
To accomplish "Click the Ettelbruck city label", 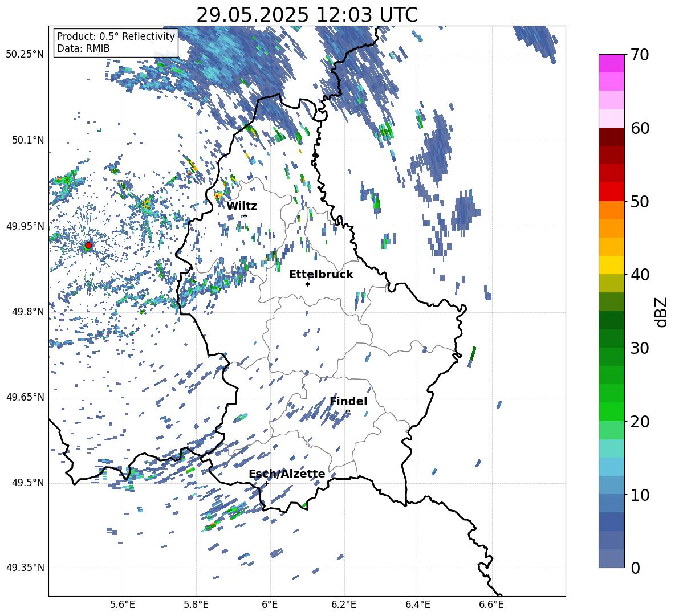I will click(321, 275).
